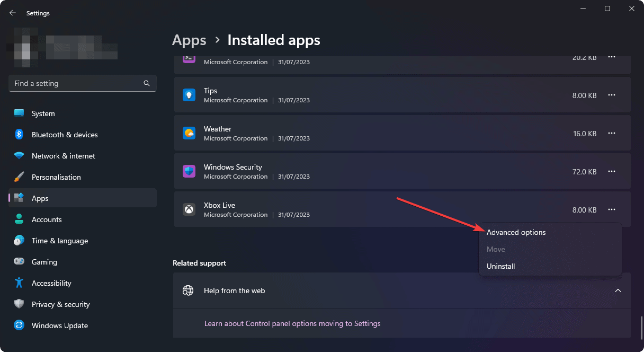This screenshot has height=352, width=644.
Task: Open Accounts settings
Action: pyautogui.click(x=47, y=219)
